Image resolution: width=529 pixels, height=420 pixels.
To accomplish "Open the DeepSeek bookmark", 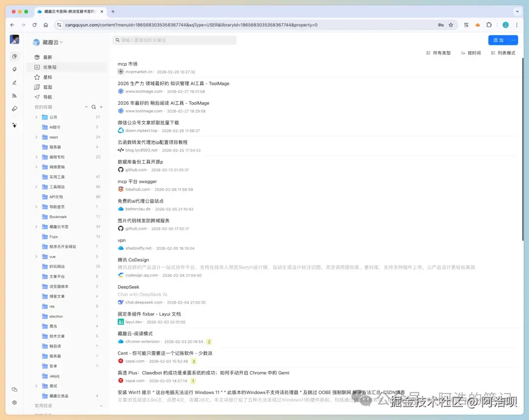I will (128, 287).
